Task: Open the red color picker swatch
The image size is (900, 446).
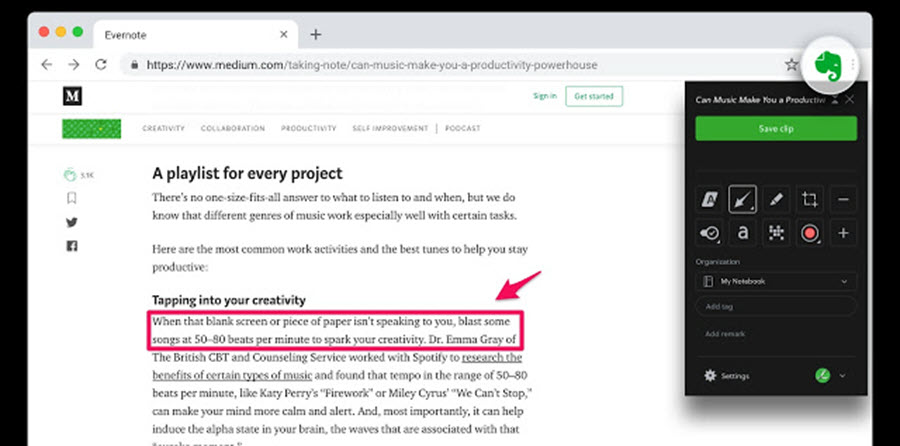Action: [x=809, y=234]
